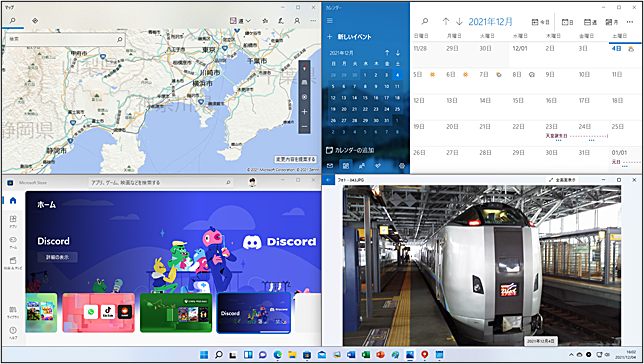Open Calendar settings gear icon
The width and height of the screenshot is (644, 364).
402,166
